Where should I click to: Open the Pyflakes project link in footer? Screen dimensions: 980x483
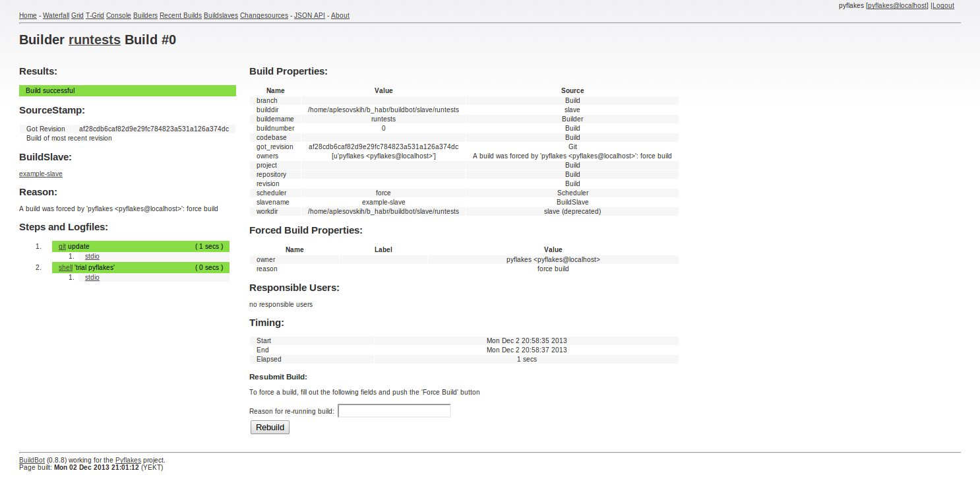[x=128, y=460]
